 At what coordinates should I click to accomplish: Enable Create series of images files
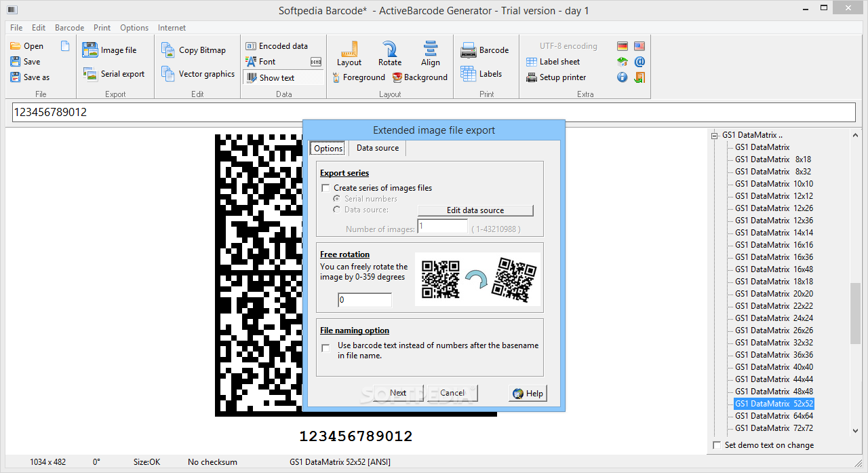(325, 188)
